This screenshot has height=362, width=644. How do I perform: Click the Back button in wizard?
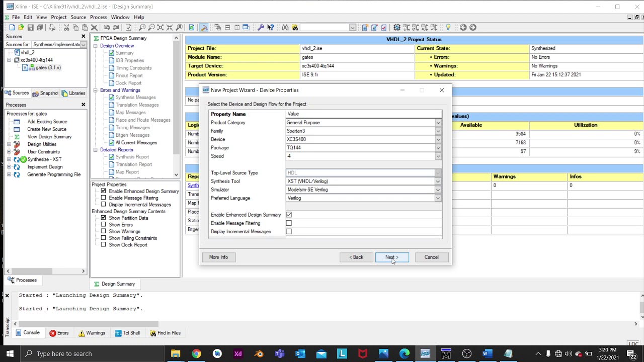pyautogui.click(x=356, y=257)
